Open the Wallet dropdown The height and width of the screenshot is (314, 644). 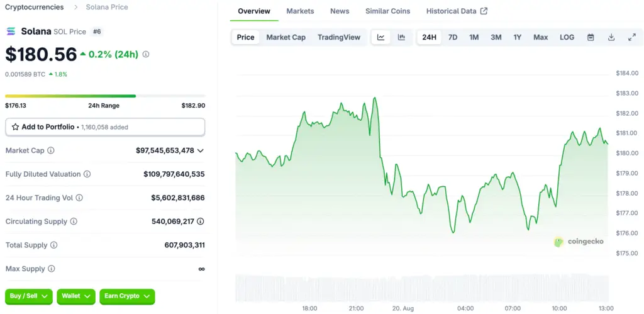76,296
